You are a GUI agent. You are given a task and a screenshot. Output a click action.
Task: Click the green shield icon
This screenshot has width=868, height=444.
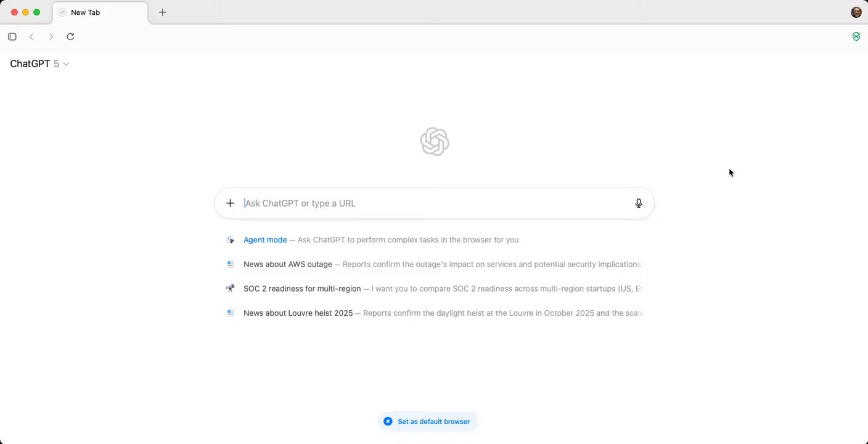[856, 36]
